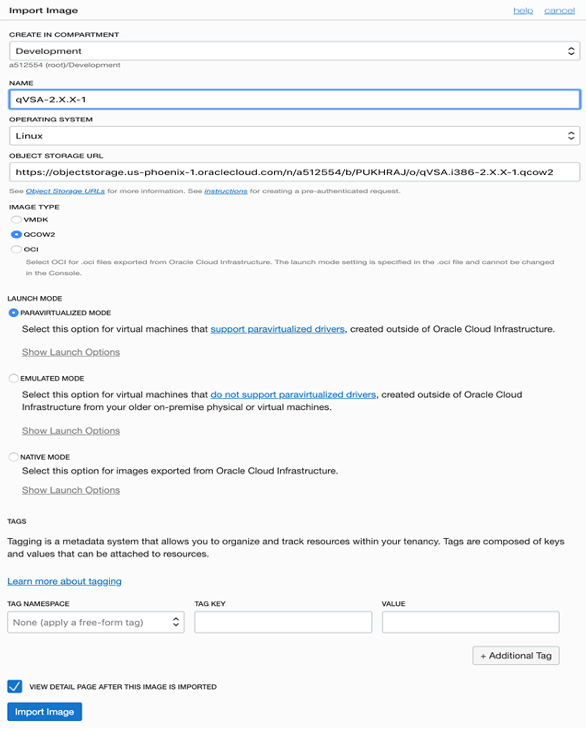Image resolution: width=586 pixels, height=730 pixels.
Task: Select the VMDK image type
Action: click(x=16, y=219)
